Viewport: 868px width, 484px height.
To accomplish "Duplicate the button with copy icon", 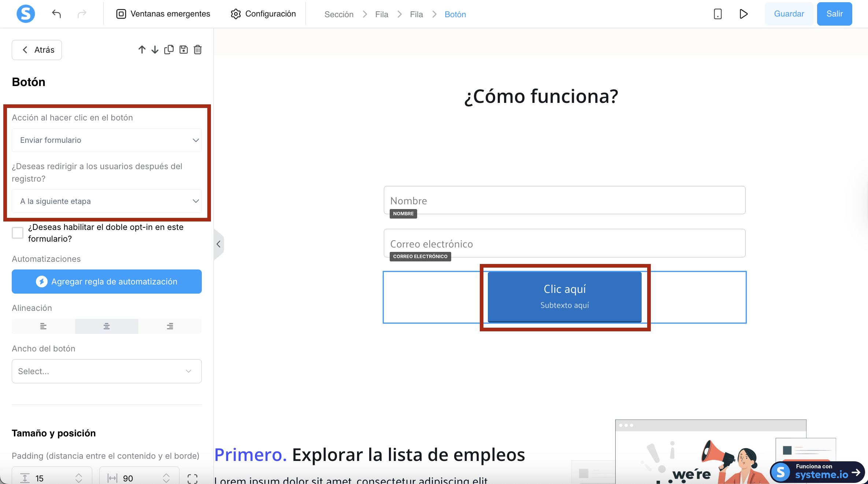I will tap(169, 50).
